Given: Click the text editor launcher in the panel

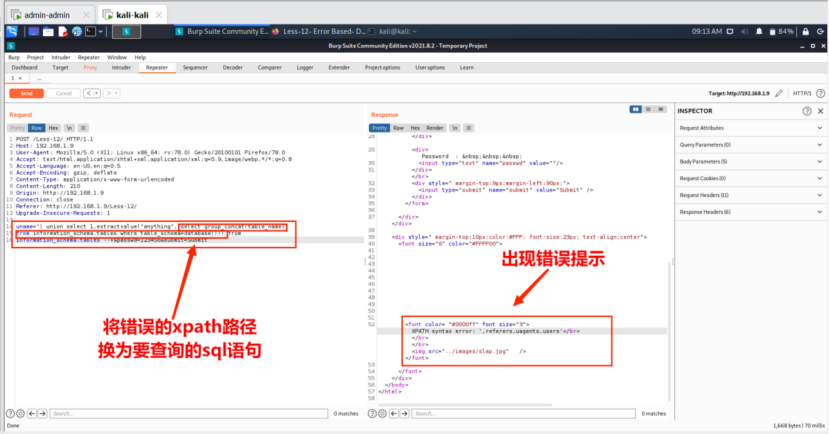Looking at the screenshot, I should coord(62,32).
